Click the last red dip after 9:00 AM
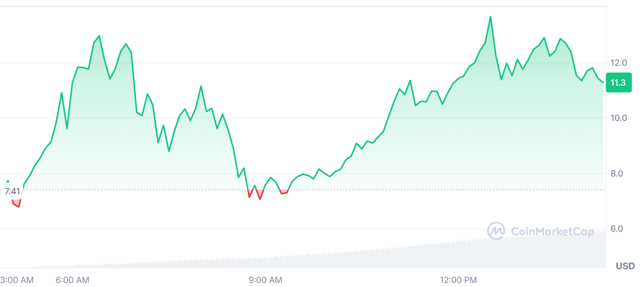This screenshot has height=287, width=644. point(282,193)
